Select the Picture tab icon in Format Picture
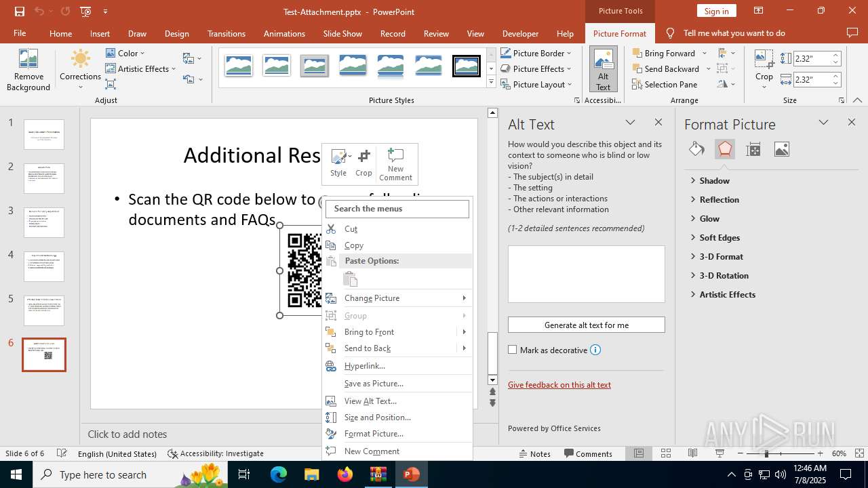Screen dimensions: 868x488 (x=782, y=149)
